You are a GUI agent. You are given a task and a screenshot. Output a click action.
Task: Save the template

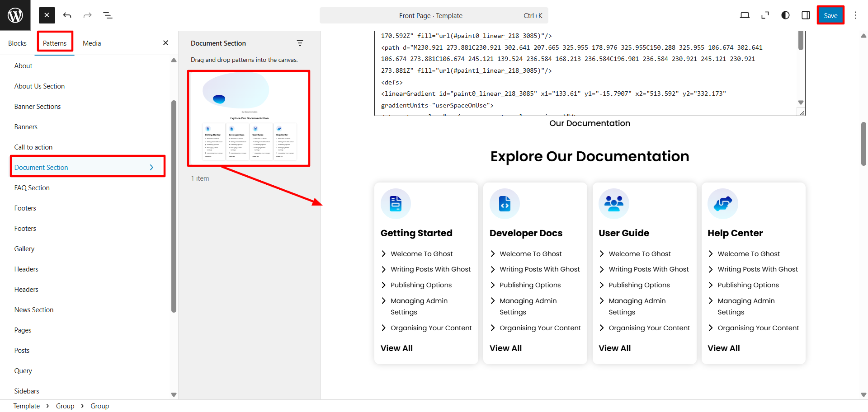pyautogui.click(x=830, y=15)
